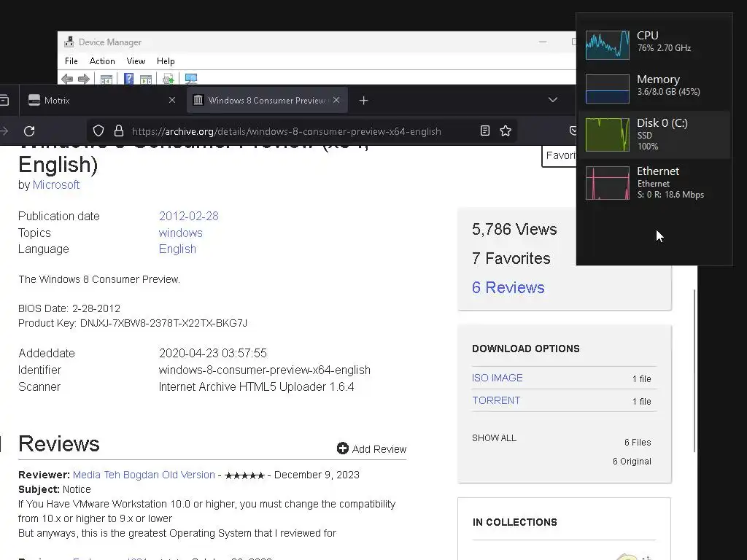This screenshot has height=560, width=747.
Task: Jump to the 6 Reviews link
Action: tap(508, 287)
